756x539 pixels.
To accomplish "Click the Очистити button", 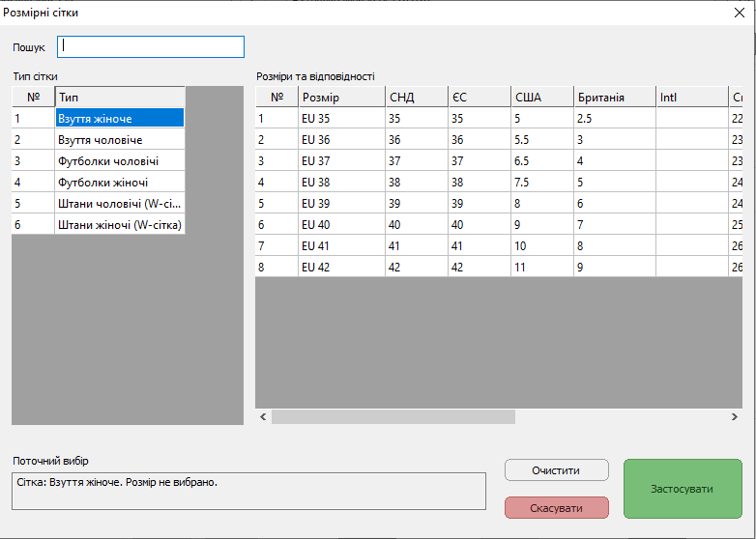I will pyautogui.click(x=556, y=470).
